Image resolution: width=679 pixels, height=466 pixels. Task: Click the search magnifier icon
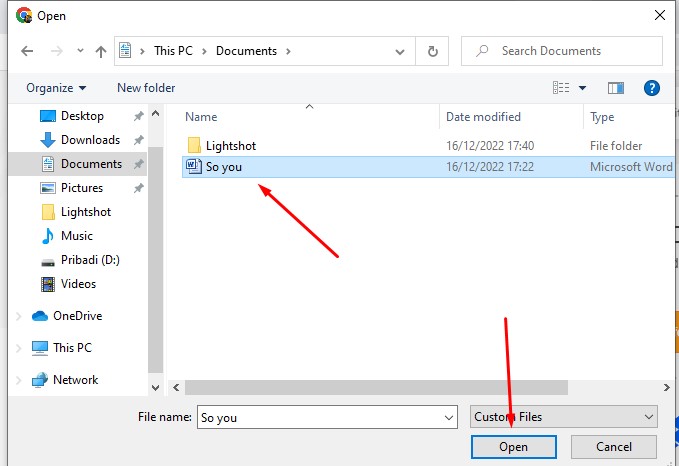click(x=482, y=51)
